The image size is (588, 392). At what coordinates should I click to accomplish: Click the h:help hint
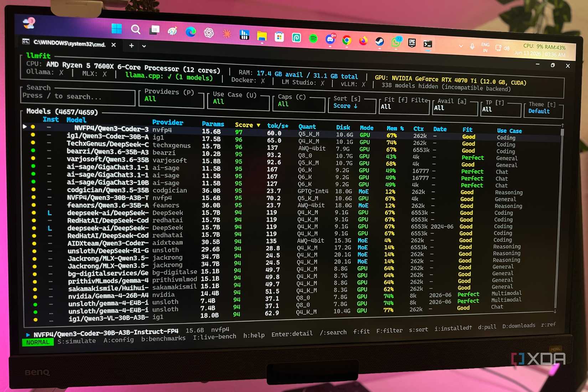click(254, 335)
